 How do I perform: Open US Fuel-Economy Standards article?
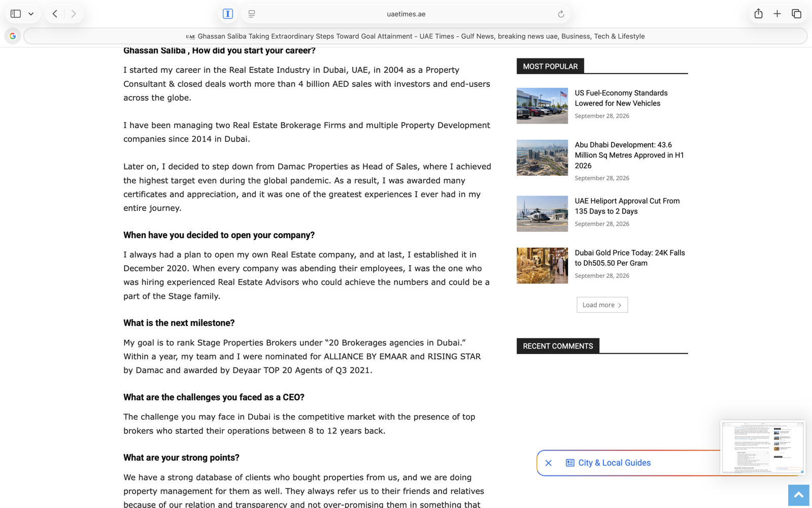click(x=621, y=98)
